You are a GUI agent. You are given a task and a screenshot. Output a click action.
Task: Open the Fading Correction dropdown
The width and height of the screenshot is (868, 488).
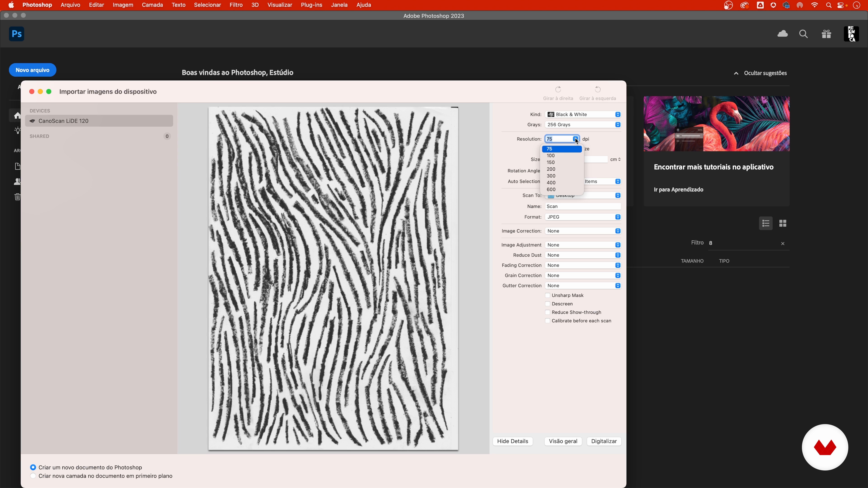(x=583, y=265)
